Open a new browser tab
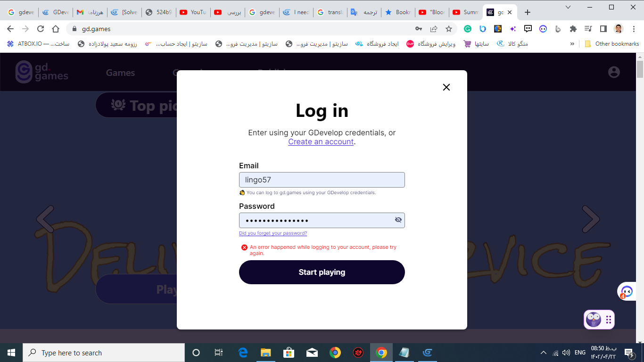The width and height of the screenshot is (644, 362). [528, 12]
